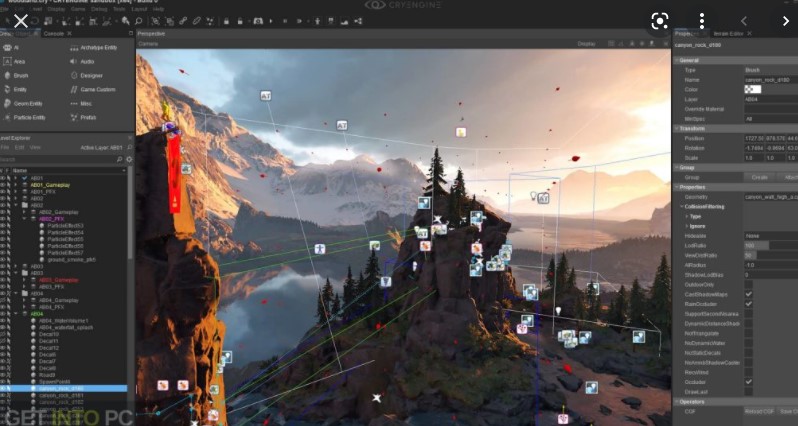The height and width of the screenshot is (426, 798).
Task: Enable the DrawLast checkbox
Action: coord(749,392)
